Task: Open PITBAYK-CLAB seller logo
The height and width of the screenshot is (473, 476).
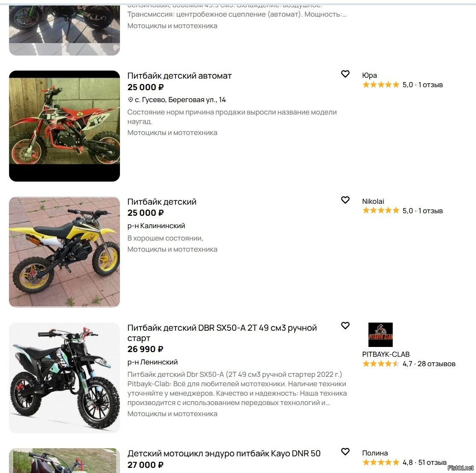Action: pyautogui.click(x=380, y=335)
